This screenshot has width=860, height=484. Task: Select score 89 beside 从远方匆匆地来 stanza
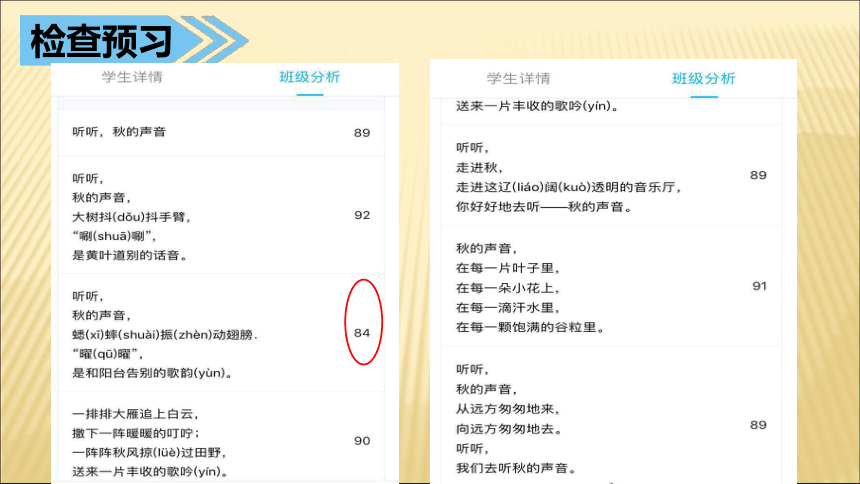pyautogui.click(x=759, y=425)
